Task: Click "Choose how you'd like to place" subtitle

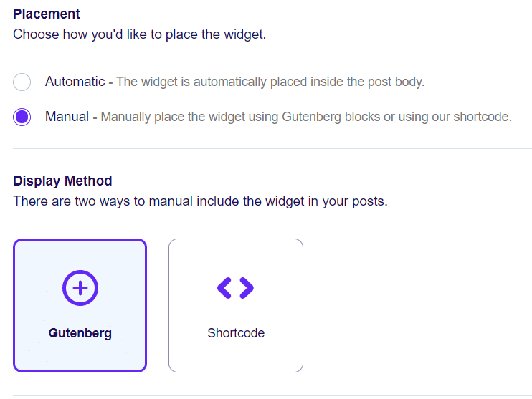Action: [140, 34]
